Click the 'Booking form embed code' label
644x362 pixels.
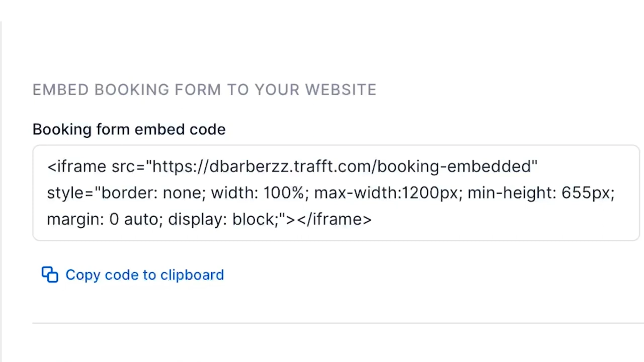click(129, 129)
